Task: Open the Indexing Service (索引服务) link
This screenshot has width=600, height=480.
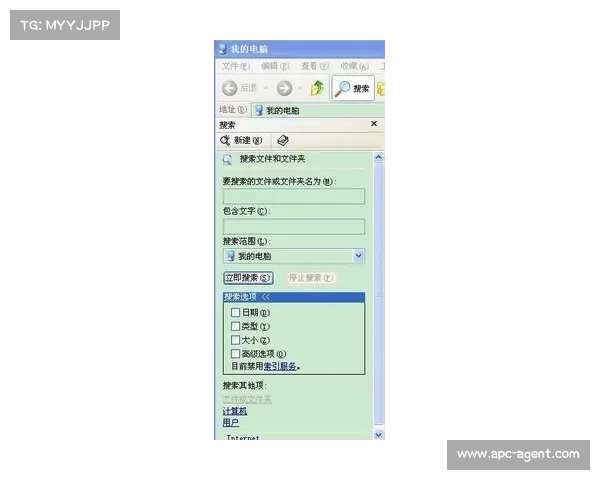Action: pos(280,366)
